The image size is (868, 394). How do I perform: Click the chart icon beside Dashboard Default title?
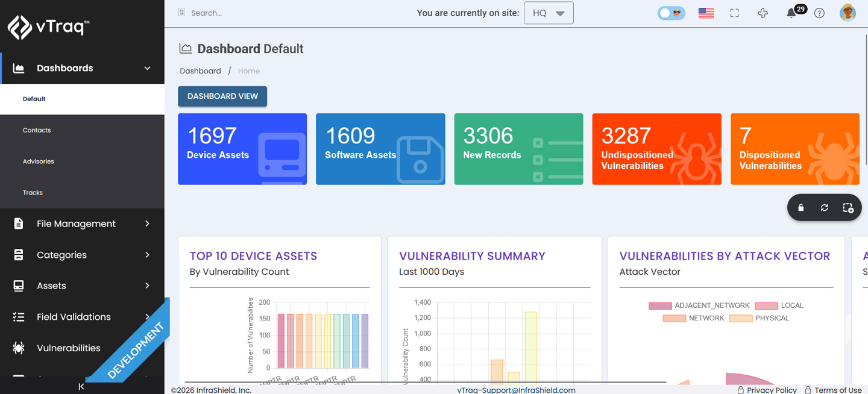[x=186, y=48]
